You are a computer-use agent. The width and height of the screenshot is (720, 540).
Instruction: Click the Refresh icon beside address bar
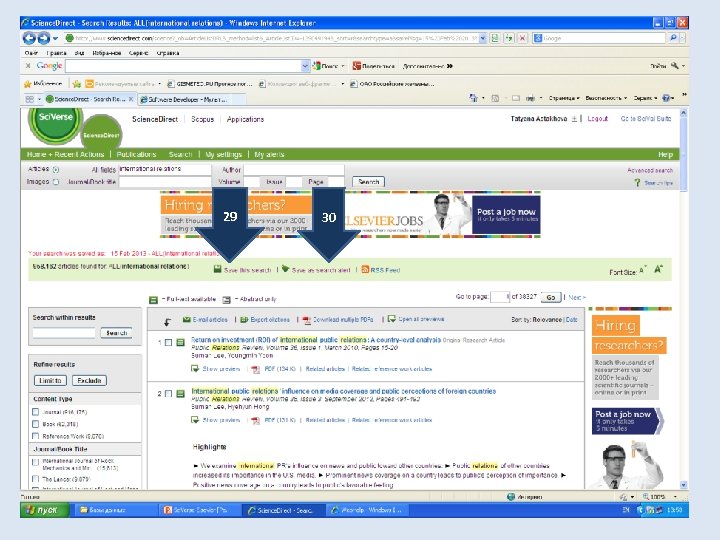[509, 38]
